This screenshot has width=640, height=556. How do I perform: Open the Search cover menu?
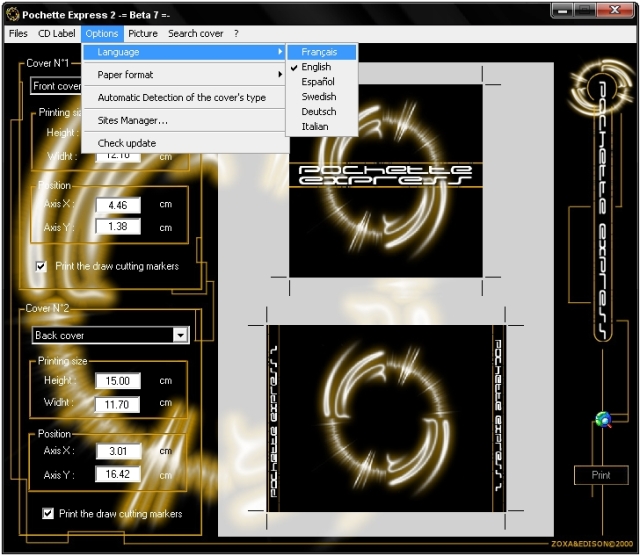196,33
